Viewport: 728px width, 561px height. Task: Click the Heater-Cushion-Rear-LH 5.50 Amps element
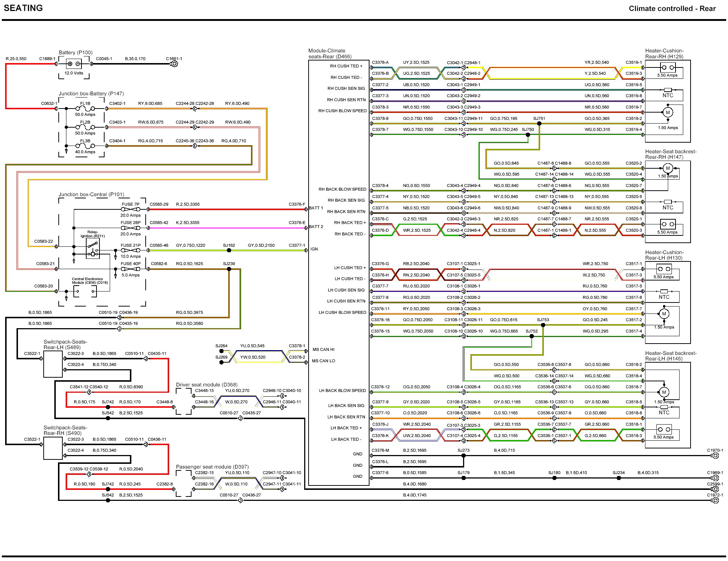[664, 269]
